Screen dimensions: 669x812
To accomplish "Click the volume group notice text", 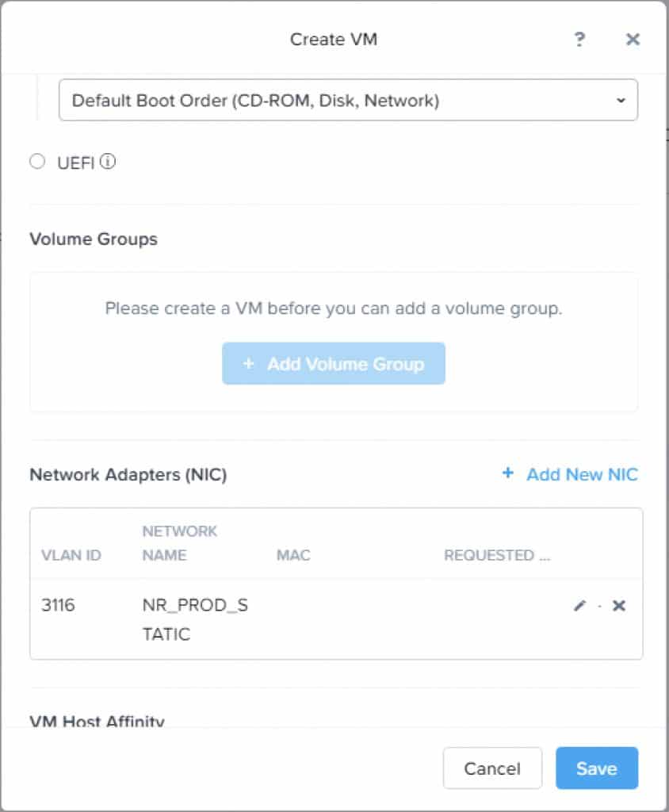I will click(x=334, y=308).
